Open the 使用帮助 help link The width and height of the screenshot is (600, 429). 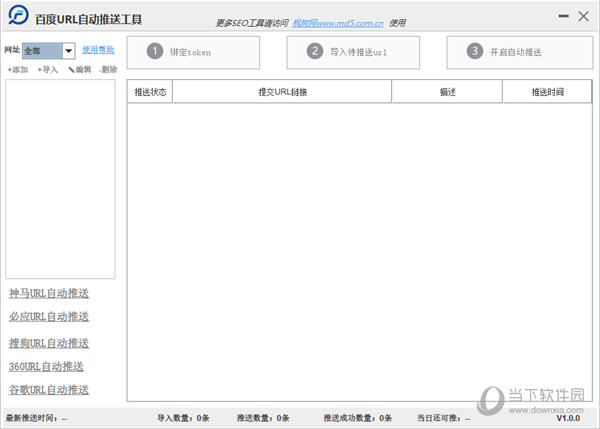click(x=98, y=49)
